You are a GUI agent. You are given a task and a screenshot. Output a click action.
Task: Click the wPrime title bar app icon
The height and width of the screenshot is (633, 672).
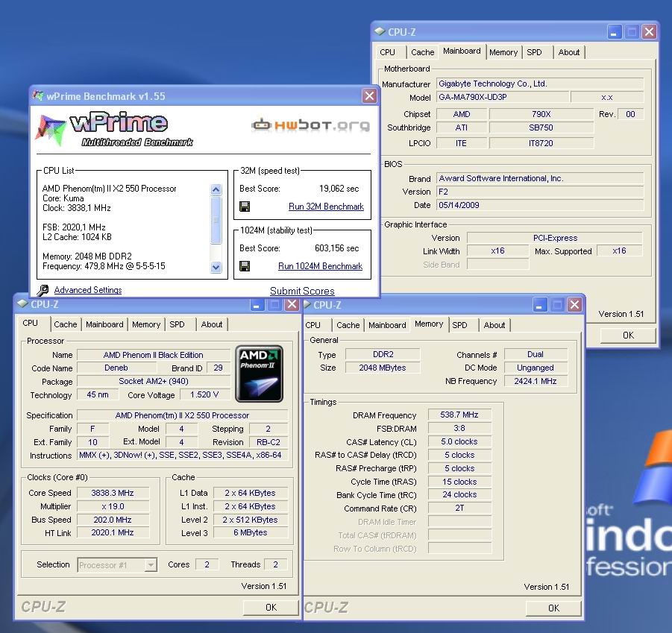pyautogui.click(x=38, y=95)
